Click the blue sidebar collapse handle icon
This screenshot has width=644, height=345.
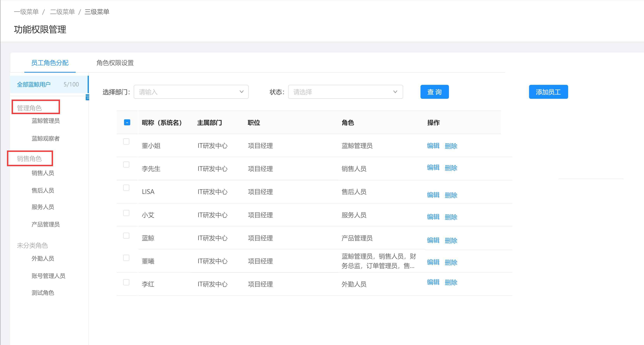87,97
